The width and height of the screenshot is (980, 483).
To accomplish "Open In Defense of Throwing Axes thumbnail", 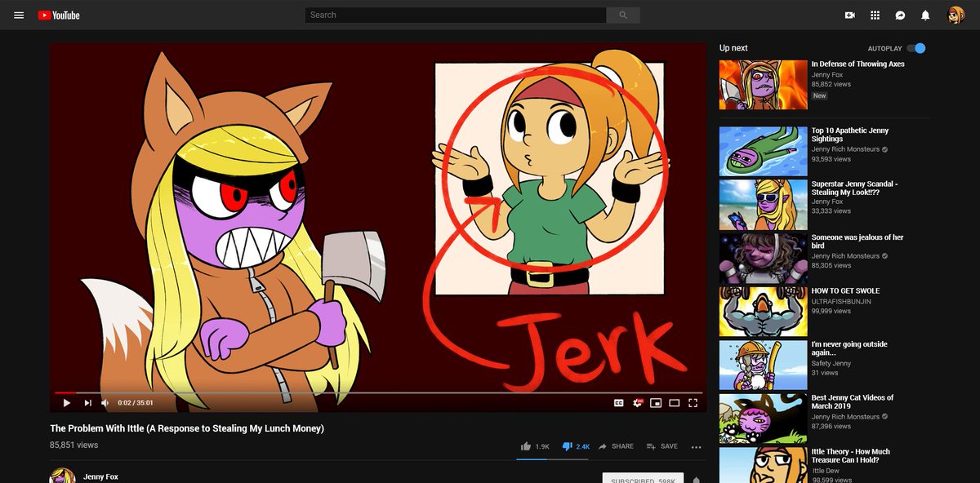I will (x=763, y=85).
